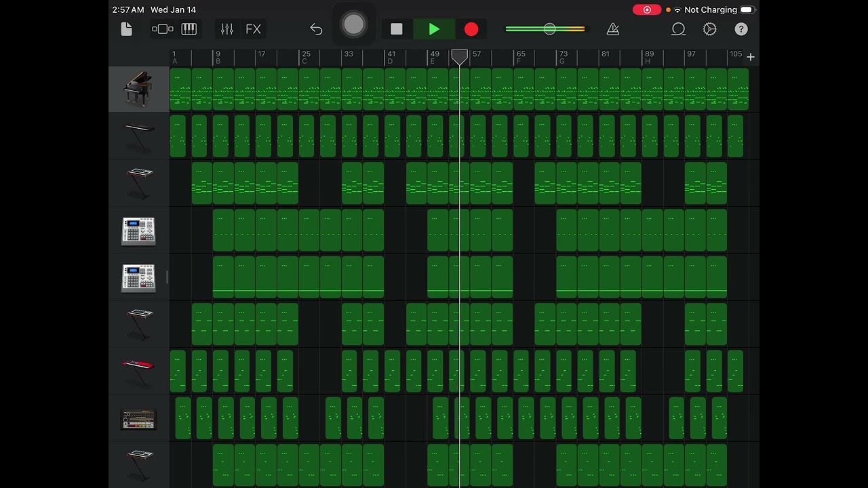868x488 pixels.
Task: Toggle the metronome
Action: (x=613, y=29)
